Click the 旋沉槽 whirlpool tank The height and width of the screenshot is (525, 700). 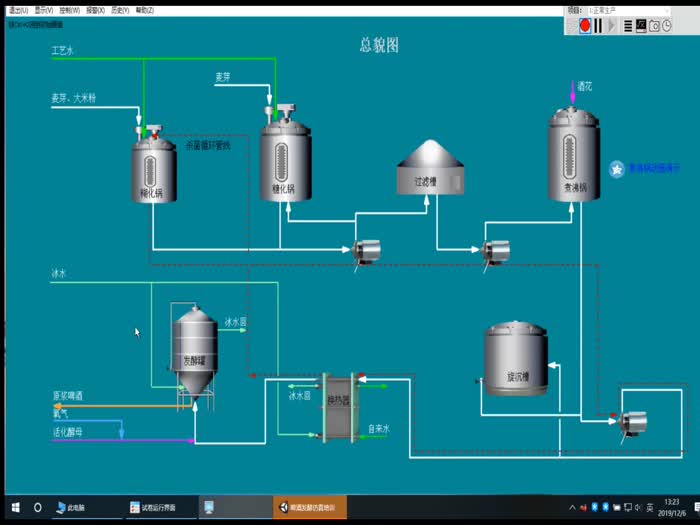pyautogui.click(x=516, y=358)
